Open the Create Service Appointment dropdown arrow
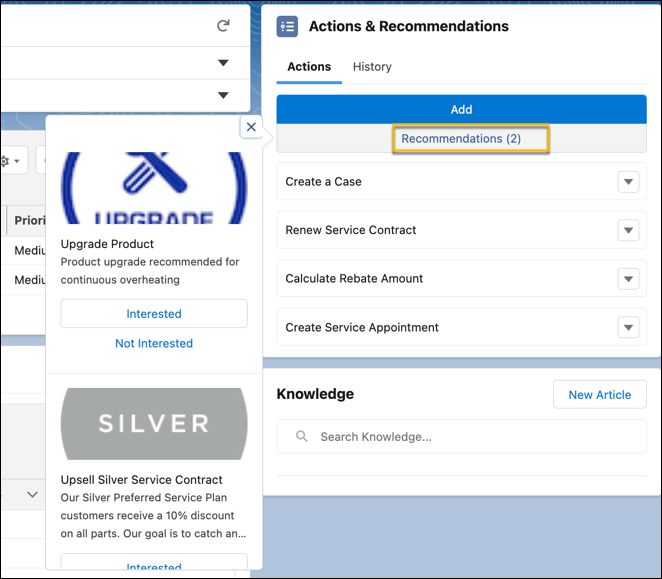Viewport: 662px width, 579px height. point(628,327)
